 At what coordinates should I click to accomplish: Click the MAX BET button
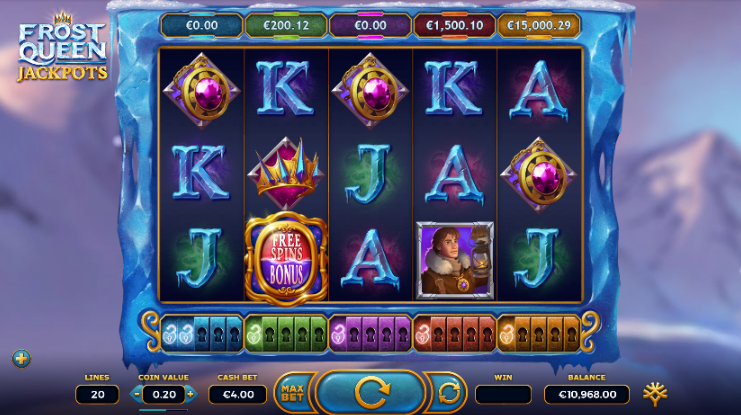(293, 393)
